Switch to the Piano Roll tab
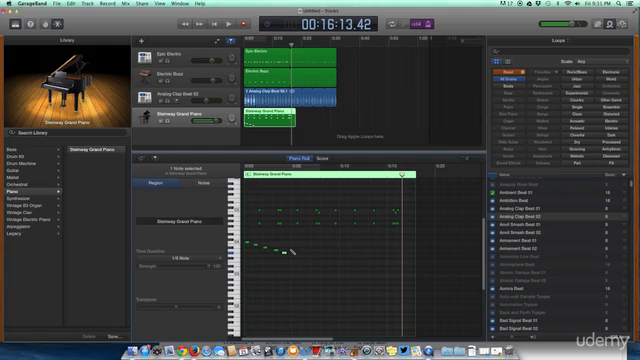 (299, 158)
